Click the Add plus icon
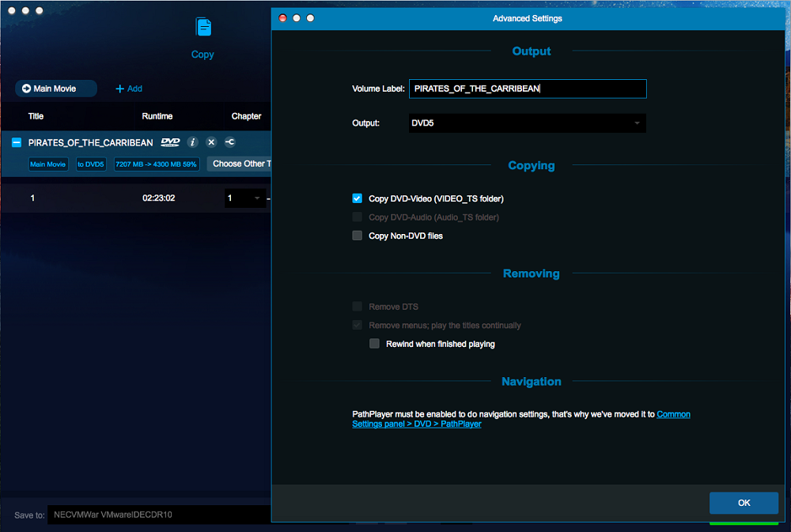The height and width of the screenshot is (532, 791). pos(119,89)
